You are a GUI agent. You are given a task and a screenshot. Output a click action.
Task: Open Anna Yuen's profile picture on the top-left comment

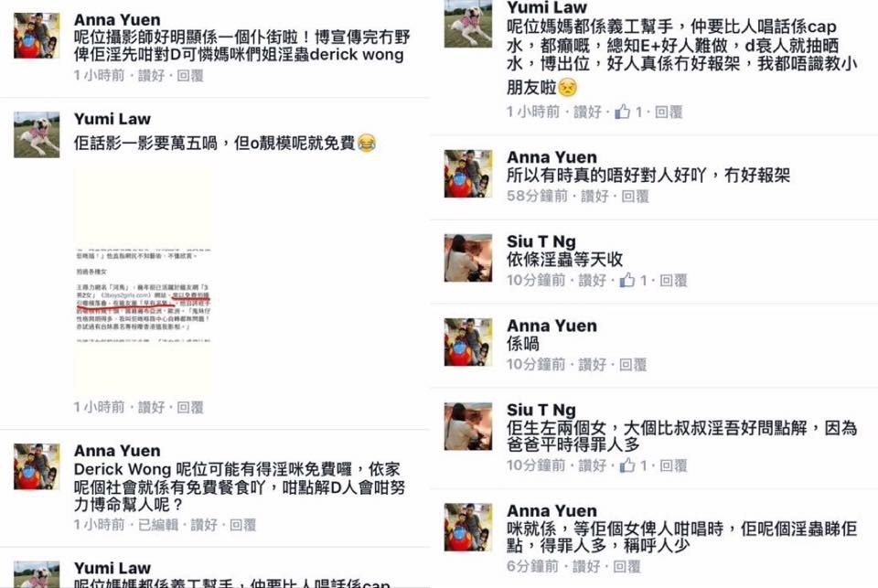(37, 36)
